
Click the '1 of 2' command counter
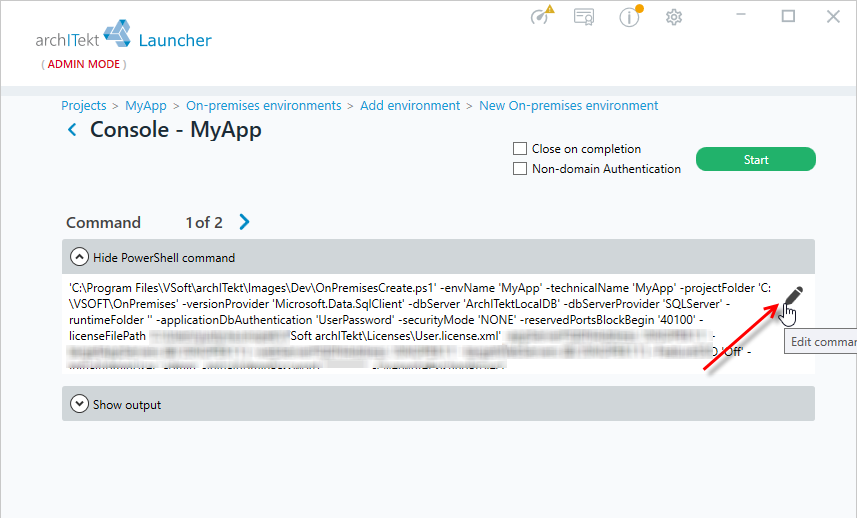pyautogui.click(x=204, y=222)
